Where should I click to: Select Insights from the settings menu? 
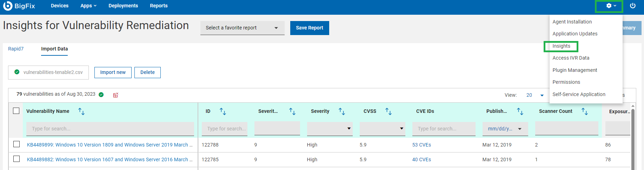coord(561,46)
